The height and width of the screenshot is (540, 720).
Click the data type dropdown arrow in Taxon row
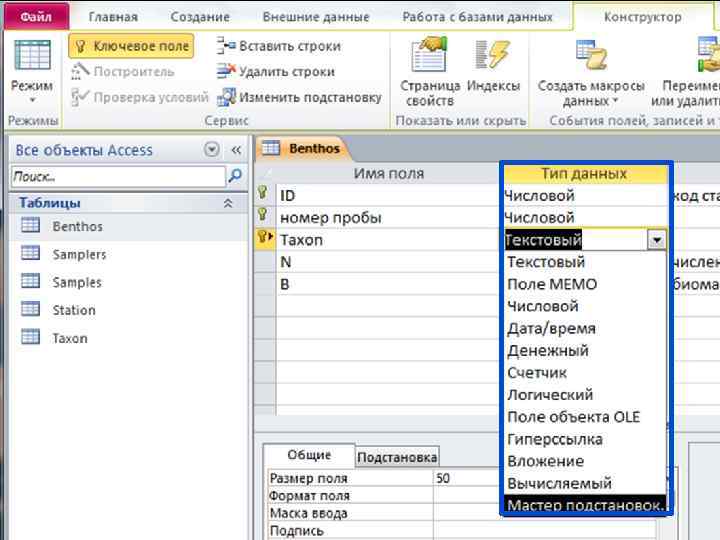tap(657, 240)
